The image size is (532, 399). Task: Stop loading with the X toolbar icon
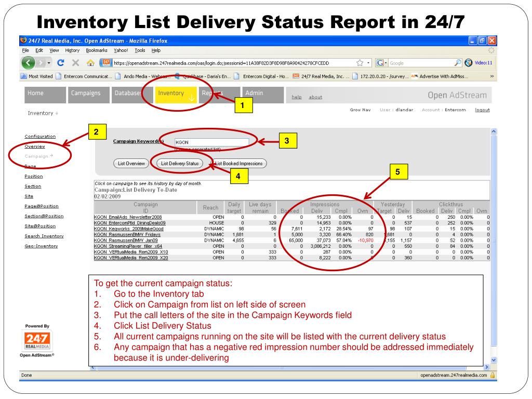pyautogui.click(x=75, y=63)
